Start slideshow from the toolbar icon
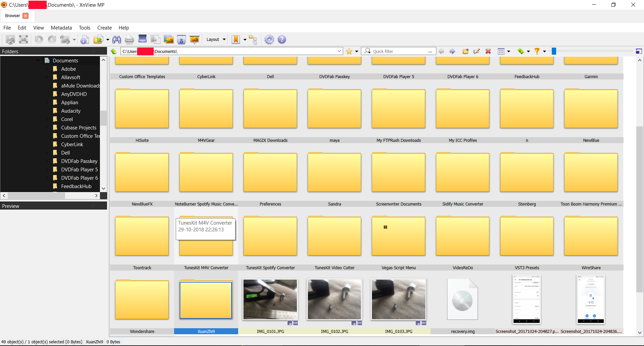644x346 pixels. [194, 40]
